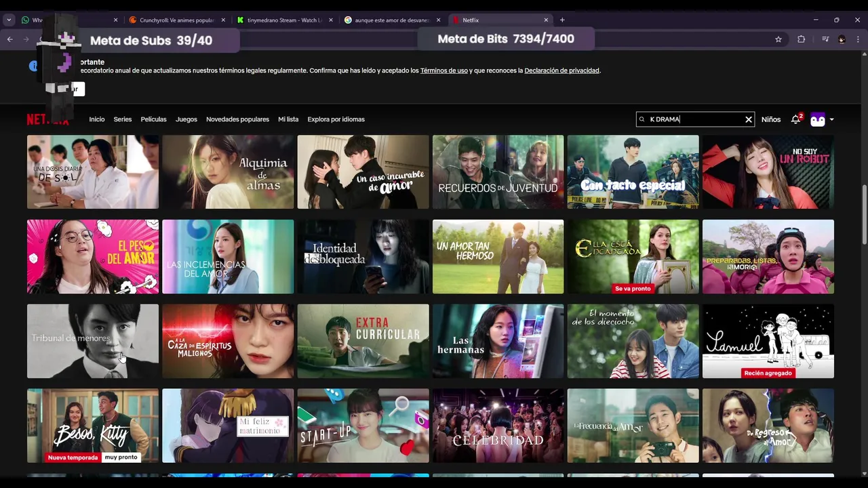The height and width of the screenshot is (488, 868).
Task: Open the Start-Up title card
Action: (363, 426)
